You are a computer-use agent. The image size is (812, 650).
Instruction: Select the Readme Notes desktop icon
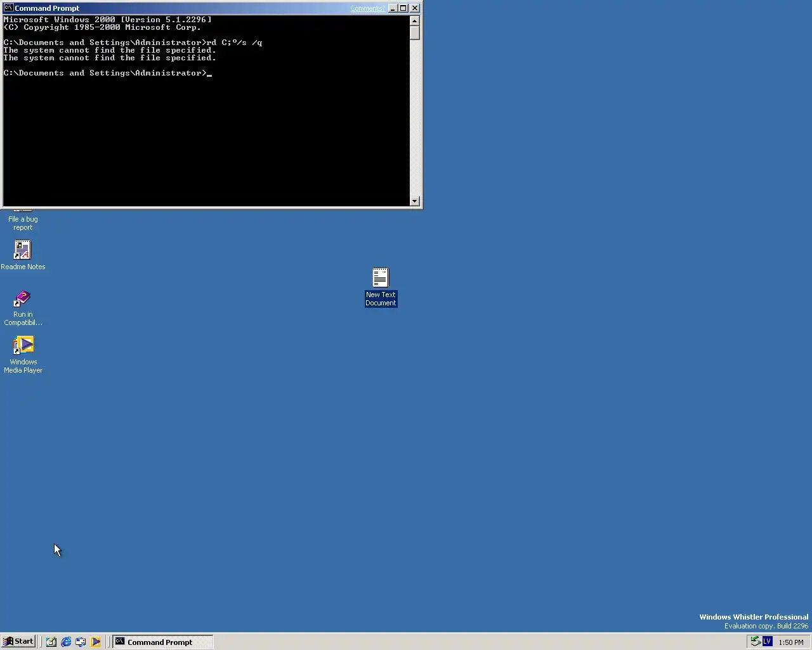(23, 255)
